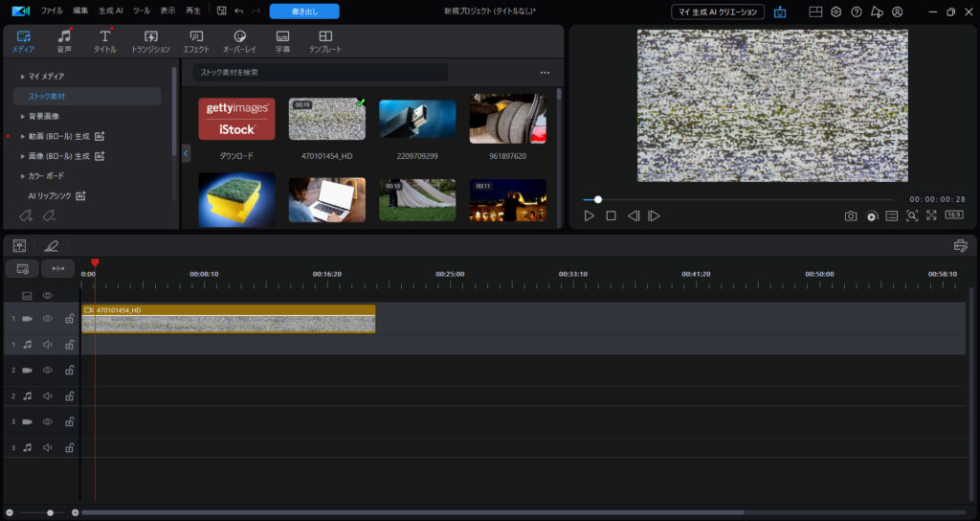Viewport: 980px width, 521px height.
Task: Click the 書き出し export button
Action: pyautogui.click(x=303, y=11)
